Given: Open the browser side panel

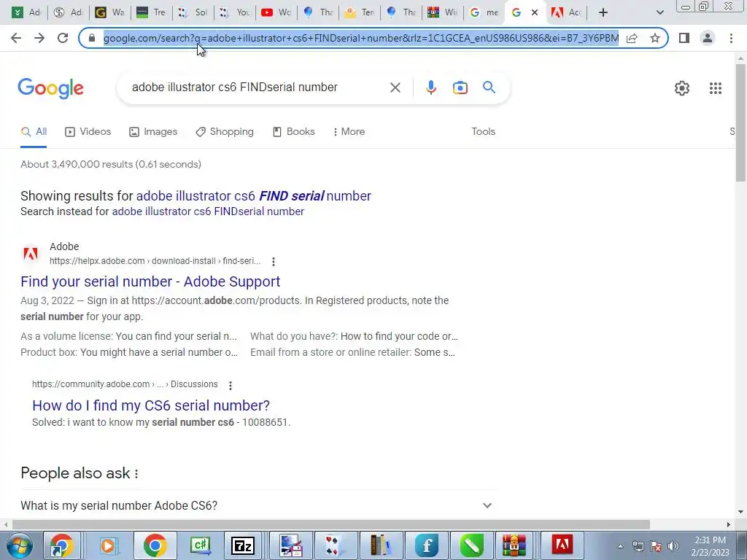Looking at the screenshot, I should [x=684, y=38].
